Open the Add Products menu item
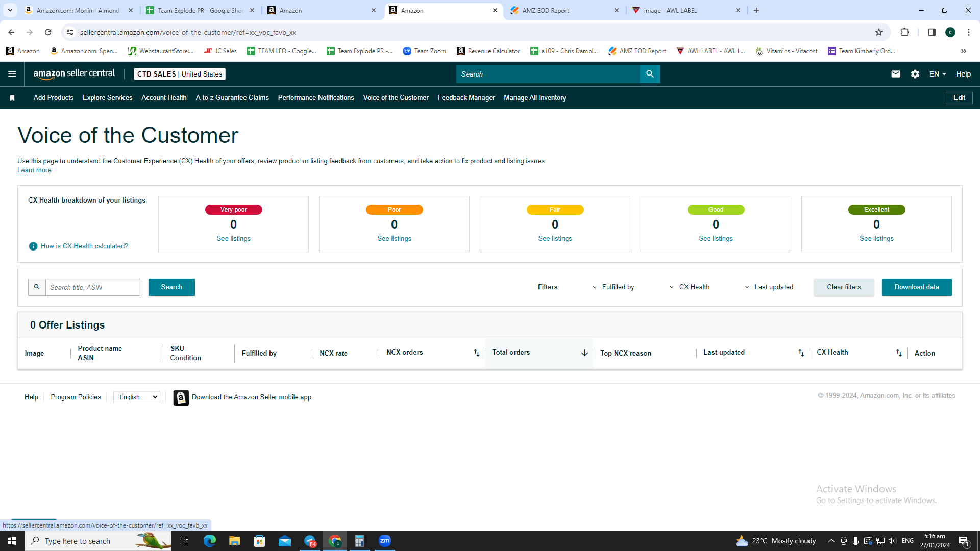The width and height of the screenshot is (980, 551). [x=54, y=98]
